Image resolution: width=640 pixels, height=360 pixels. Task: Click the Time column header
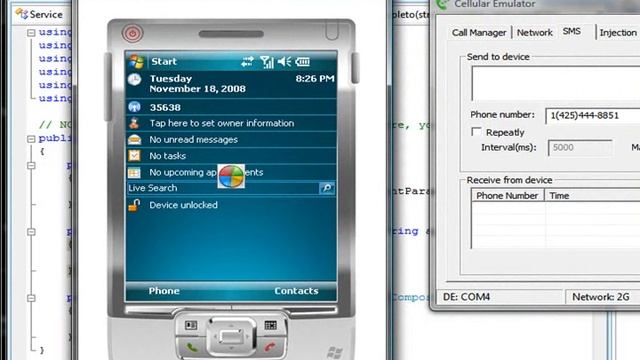tap(592, 196)
